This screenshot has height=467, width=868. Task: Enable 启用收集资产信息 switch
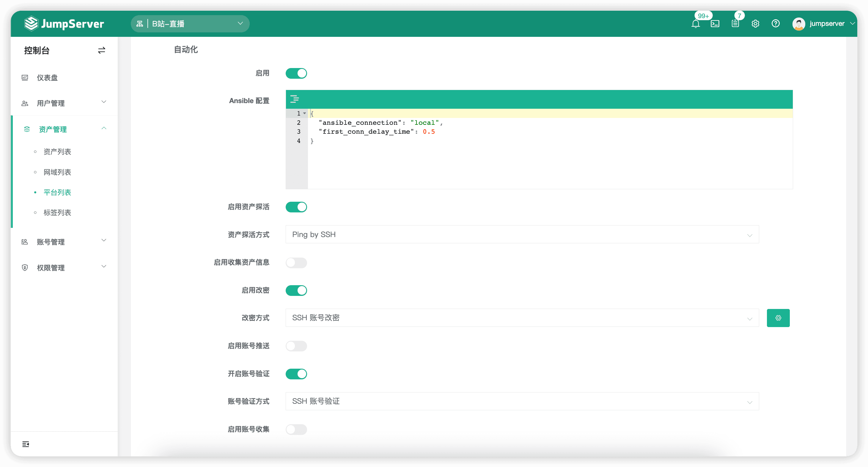(x=296, y=263)
